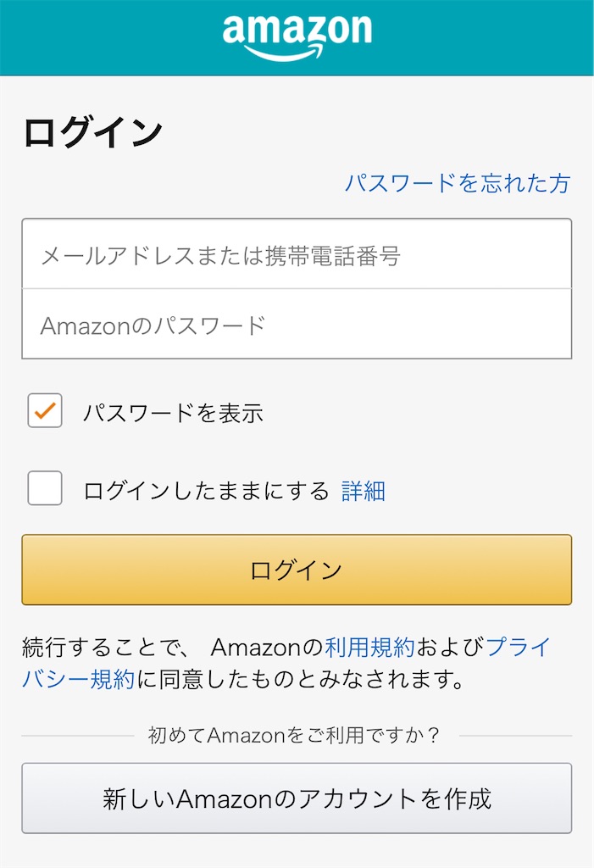Screen dimensions: 594x868
Task: Enable the ログインしたままにする checkbox
Action: [x=45, y=487]
